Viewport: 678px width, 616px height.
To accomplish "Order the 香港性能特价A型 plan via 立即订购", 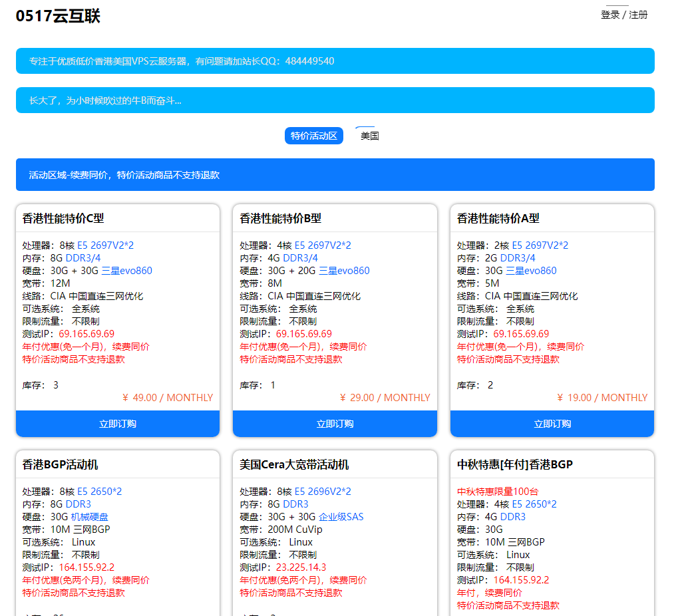I will (x=552, y=424).
